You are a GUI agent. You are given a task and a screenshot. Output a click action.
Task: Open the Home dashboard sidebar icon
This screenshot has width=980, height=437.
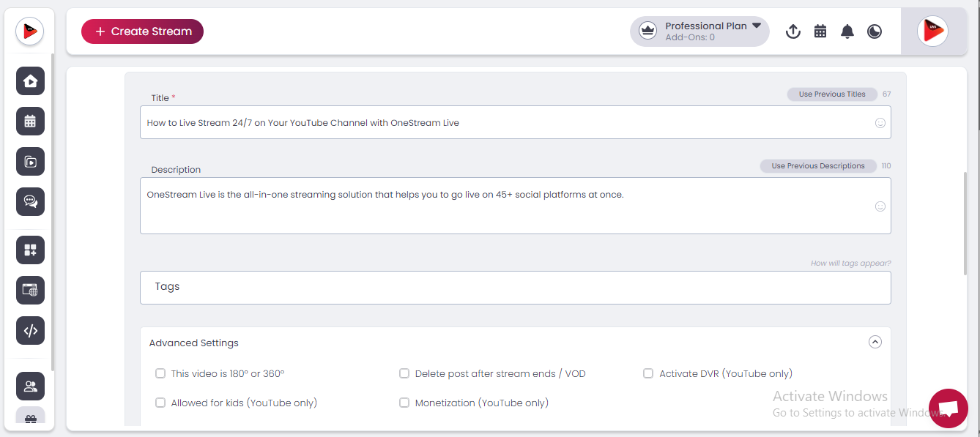(x=30, y=81)
